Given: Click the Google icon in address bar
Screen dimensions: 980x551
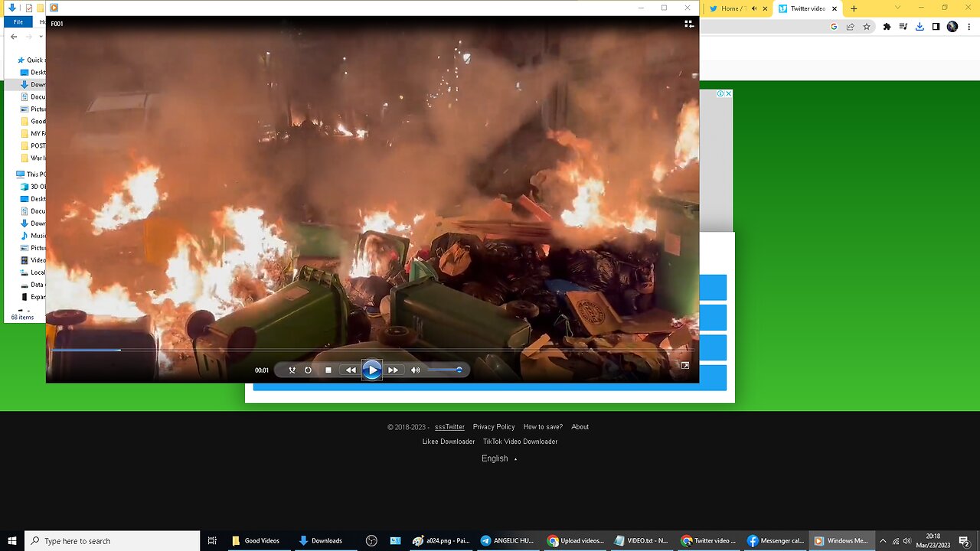Looking at the screenshot, I should 834,27.
